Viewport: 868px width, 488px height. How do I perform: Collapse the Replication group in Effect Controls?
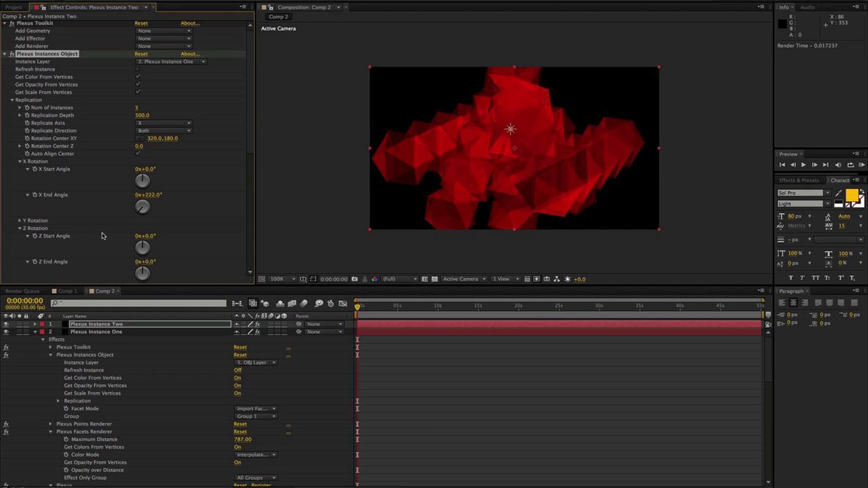coord(12,100)
